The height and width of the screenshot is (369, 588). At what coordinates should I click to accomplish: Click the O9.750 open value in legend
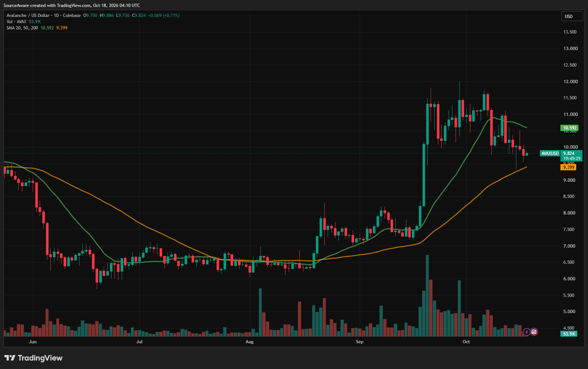tap(90, 15)
